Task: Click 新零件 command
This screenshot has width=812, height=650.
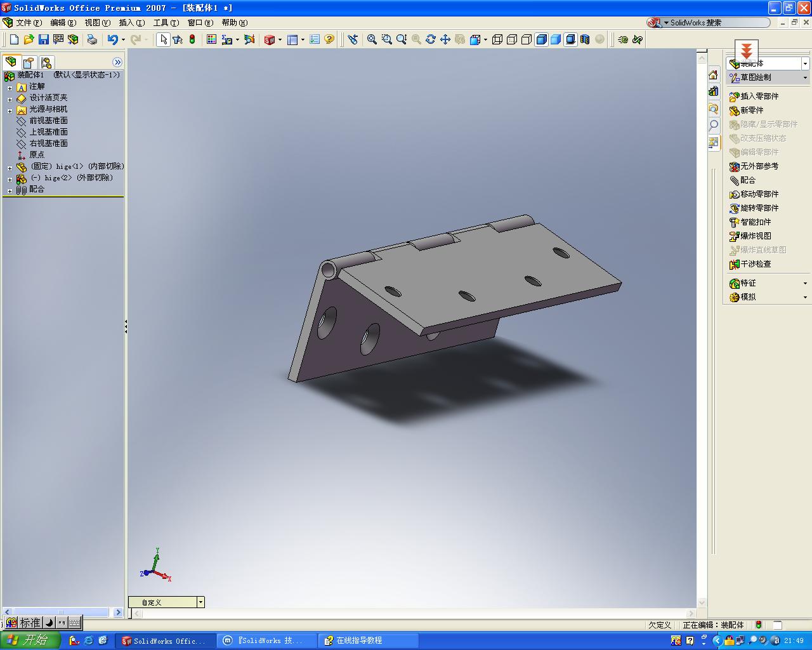Action: (x=747, y=110)
